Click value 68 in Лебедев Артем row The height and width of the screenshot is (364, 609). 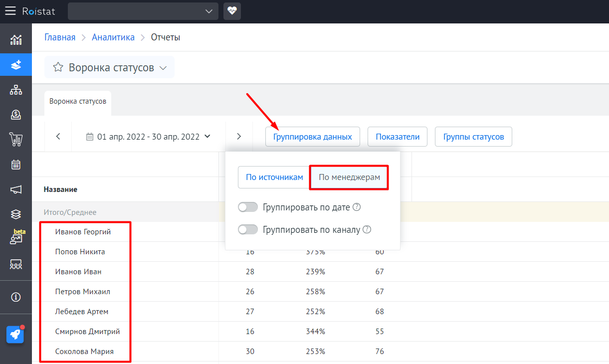(380, 312)
